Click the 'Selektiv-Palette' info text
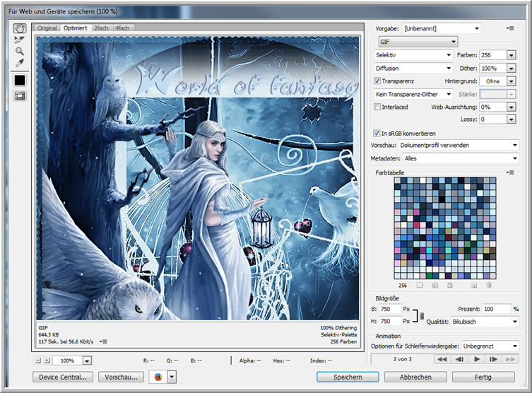 (338, 334)
